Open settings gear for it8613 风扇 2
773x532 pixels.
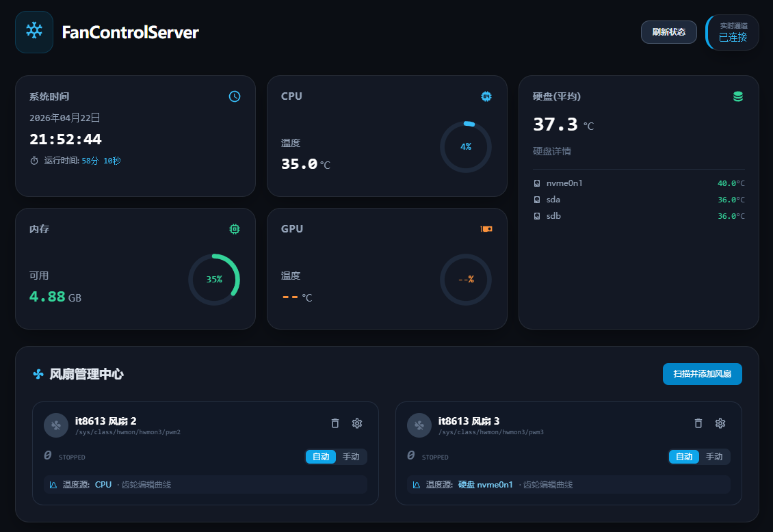[x=357, y=423]
